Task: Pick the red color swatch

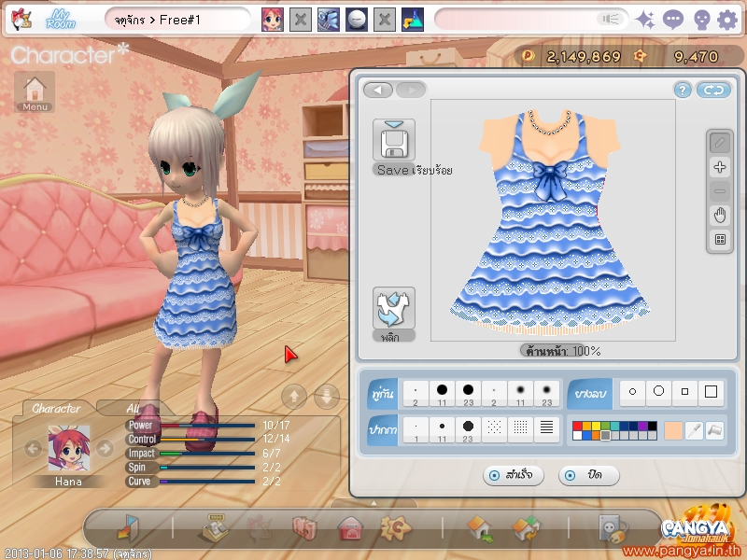Action: point(577,426)
